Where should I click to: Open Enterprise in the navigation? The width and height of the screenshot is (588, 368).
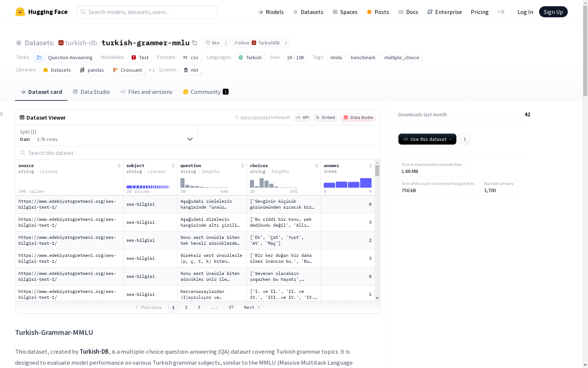click(x=444, y=12)
